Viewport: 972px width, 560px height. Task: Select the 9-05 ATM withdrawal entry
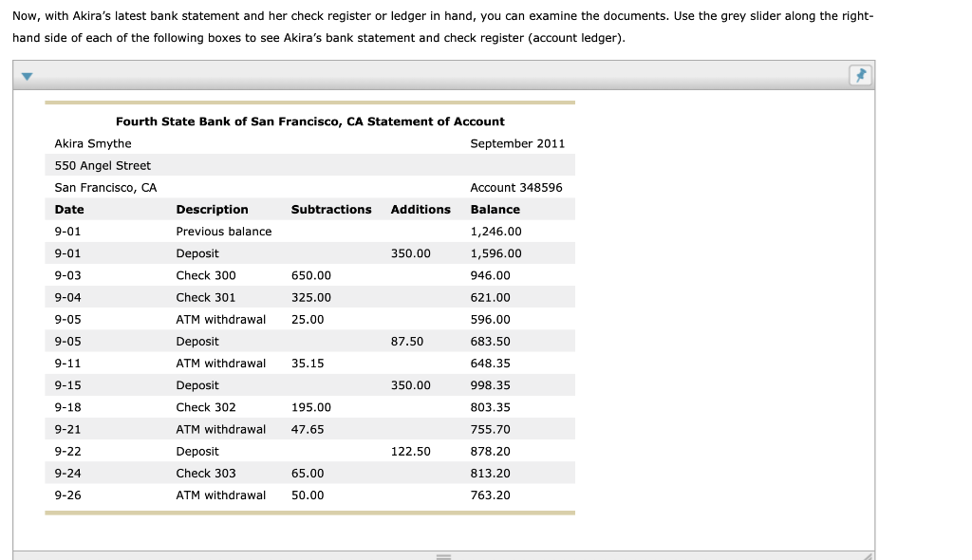220,319
